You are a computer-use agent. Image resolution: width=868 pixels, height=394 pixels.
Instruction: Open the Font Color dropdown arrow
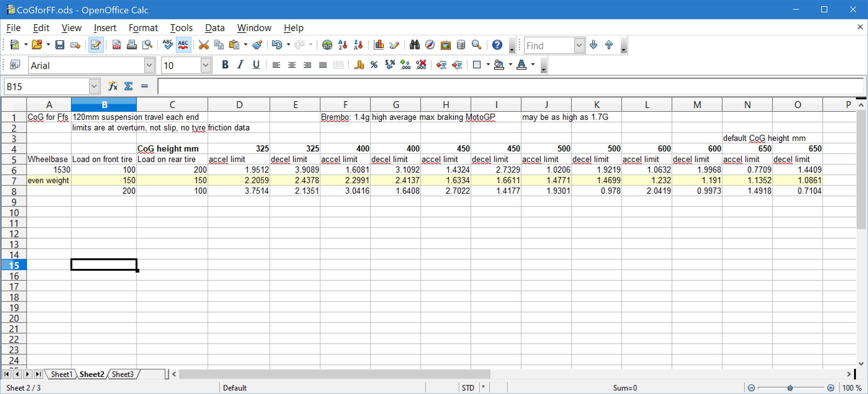point(533,65)
